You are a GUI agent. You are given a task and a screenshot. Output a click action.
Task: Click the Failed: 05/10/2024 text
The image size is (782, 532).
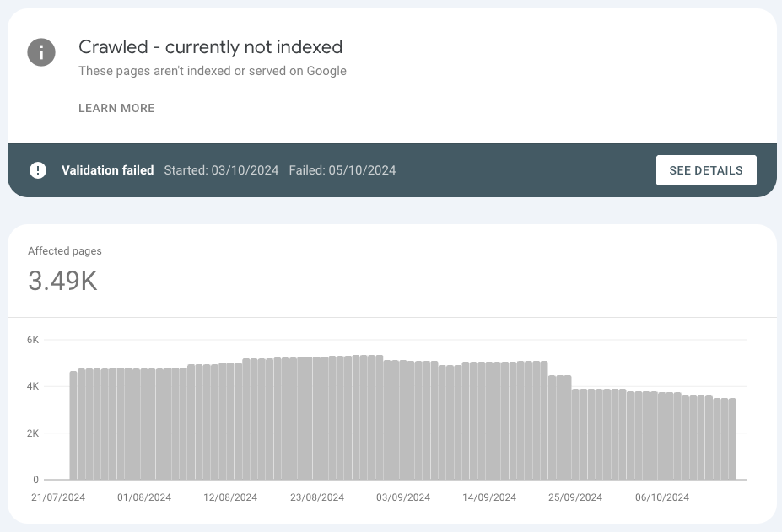click(x=342, y=170)
